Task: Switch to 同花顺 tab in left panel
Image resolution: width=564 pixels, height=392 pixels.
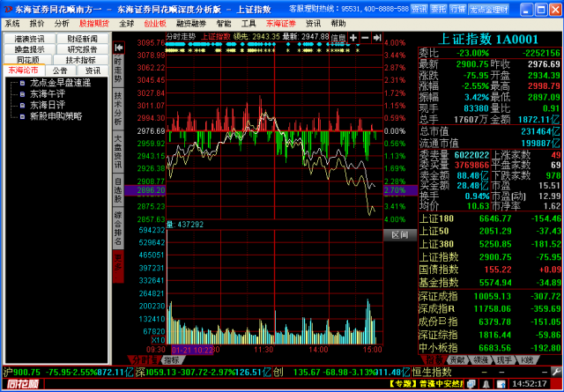Action: pos(28,60)
